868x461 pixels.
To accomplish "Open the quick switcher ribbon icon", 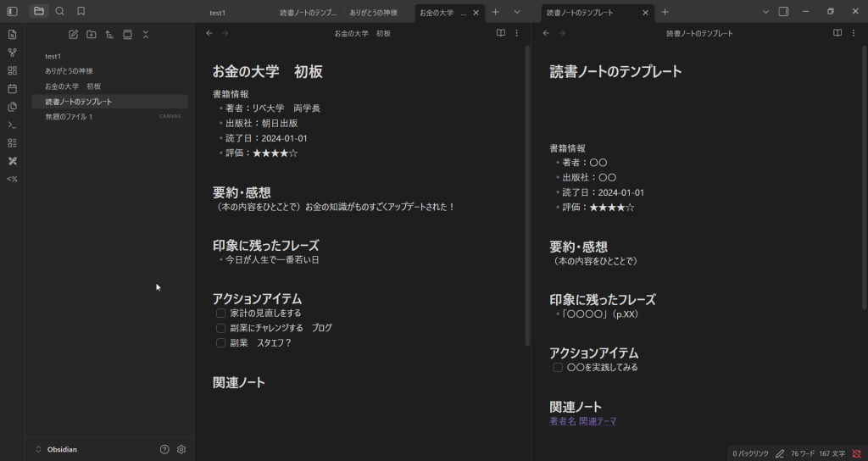I will 12,34.
